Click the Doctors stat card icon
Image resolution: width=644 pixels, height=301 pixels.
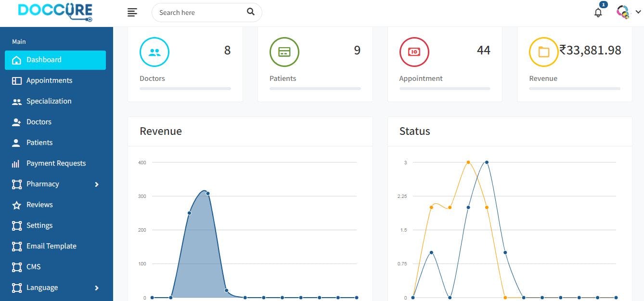coord(154,52)
